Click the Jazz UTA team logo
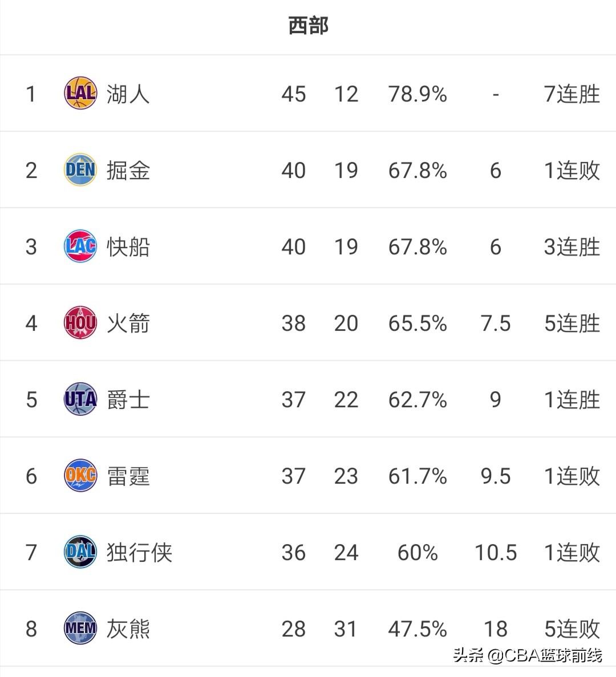616x677 pixels. pyautogui.click(x=80, y=399)
